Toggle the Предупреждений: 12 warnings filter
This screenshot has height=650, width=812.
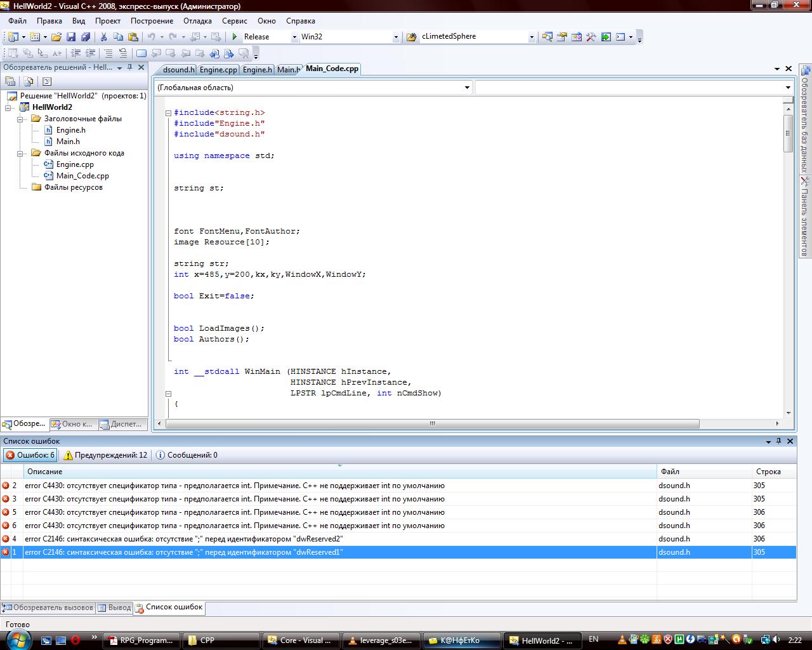(x=105, y=455)
